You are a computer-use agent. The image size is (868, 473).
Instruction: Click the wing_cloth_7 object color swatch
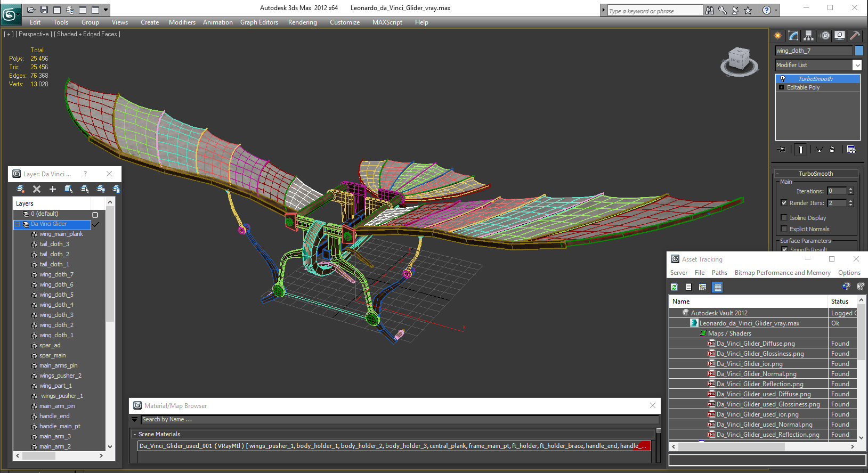point(859,51)
